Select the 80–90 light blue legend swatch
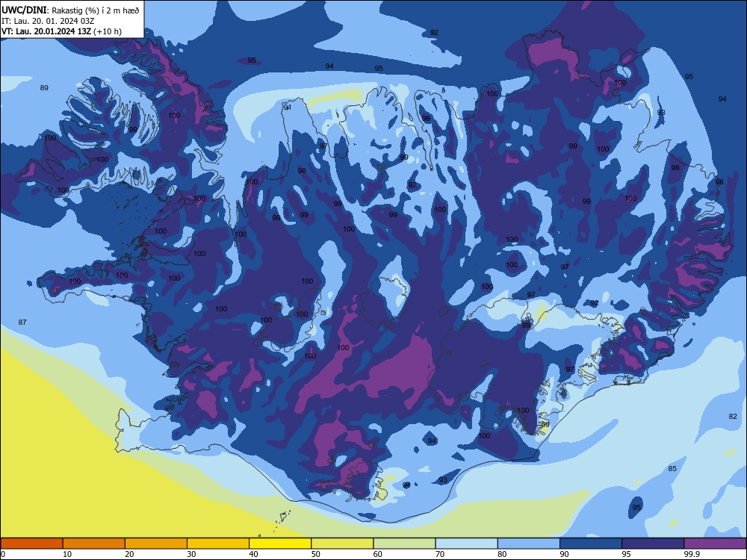 529,544
